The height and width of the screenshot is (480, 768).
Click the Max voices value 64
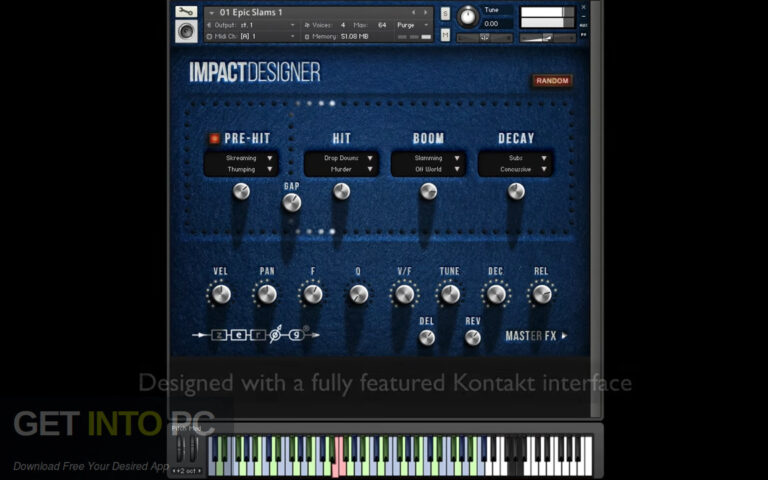[382, 25]
